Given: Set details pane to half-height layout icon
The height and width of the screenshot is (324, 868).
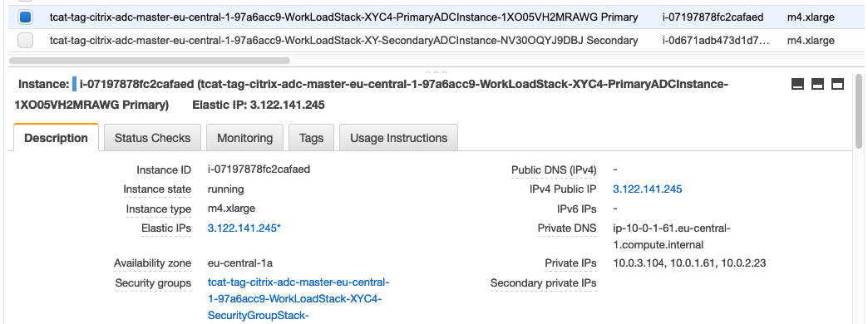Looking at the screenshot, I should (x=817, y=84).
